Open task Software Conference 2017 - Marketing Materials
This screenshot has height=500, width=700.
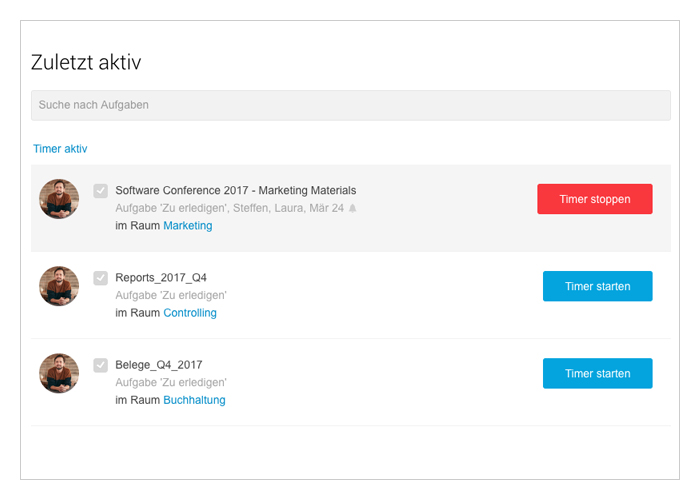coord(236,191)
